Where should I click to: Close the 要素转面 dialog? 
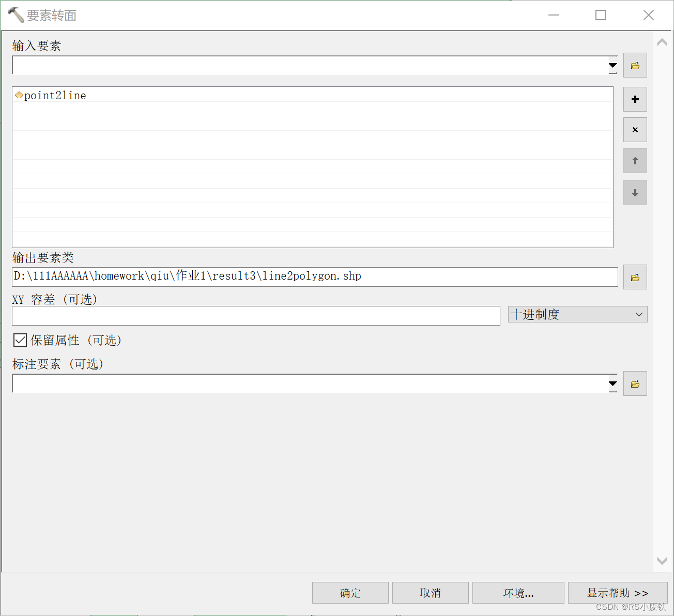pos(649,15)
